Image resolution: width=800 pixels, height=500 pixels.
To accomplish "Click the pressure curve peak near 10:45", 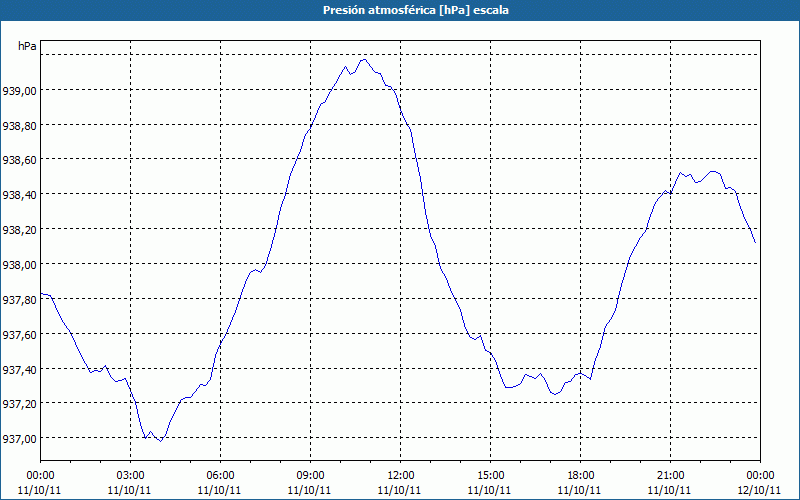I will [363, 60].
